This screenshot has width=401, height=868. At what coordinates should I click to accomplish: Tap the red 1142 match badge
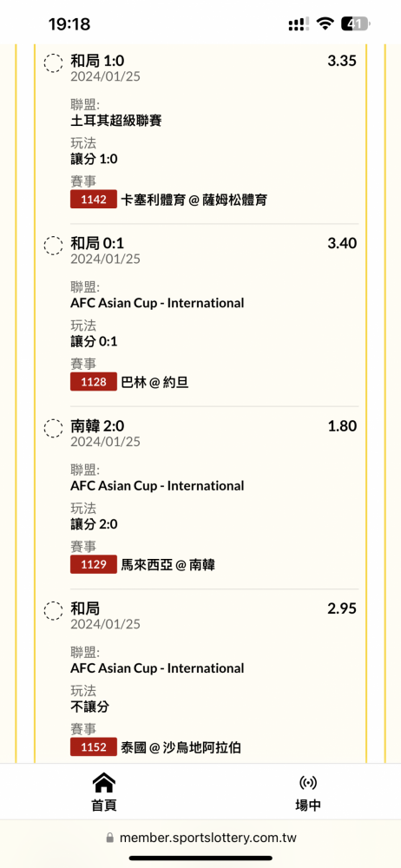[94, 200]
